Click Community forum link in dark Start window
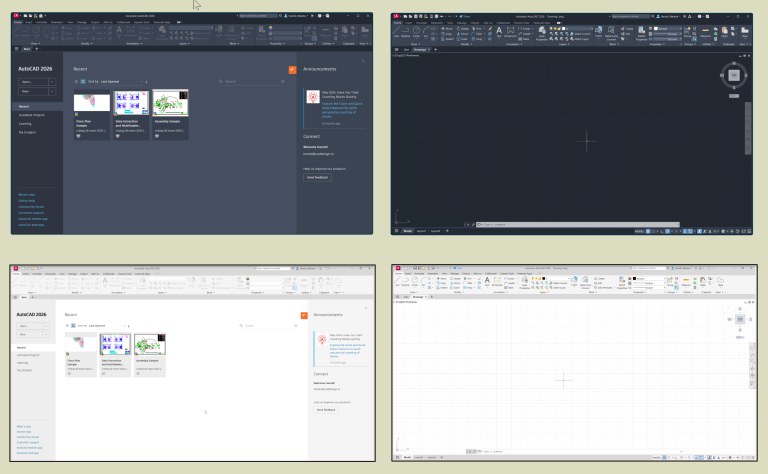This screenshot has width=768, height=474. [31, 207]
